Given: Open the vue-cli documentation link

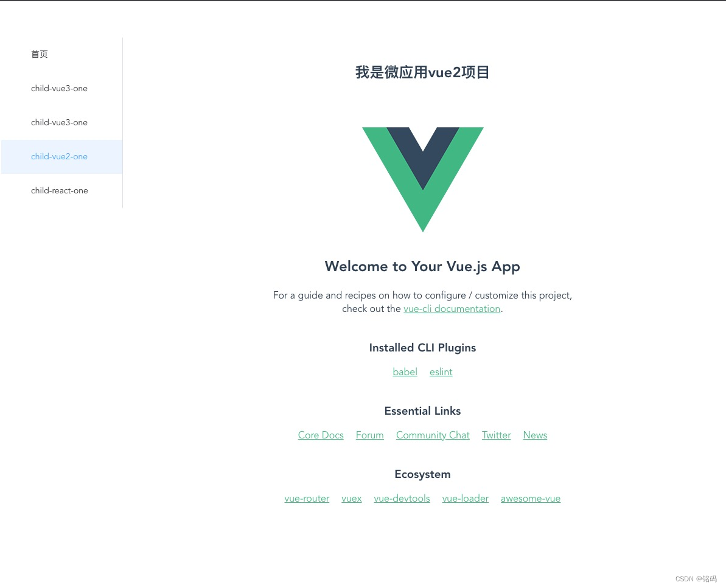Looking at the screenshot, I should pyautogui.click(x=452, y=308).
